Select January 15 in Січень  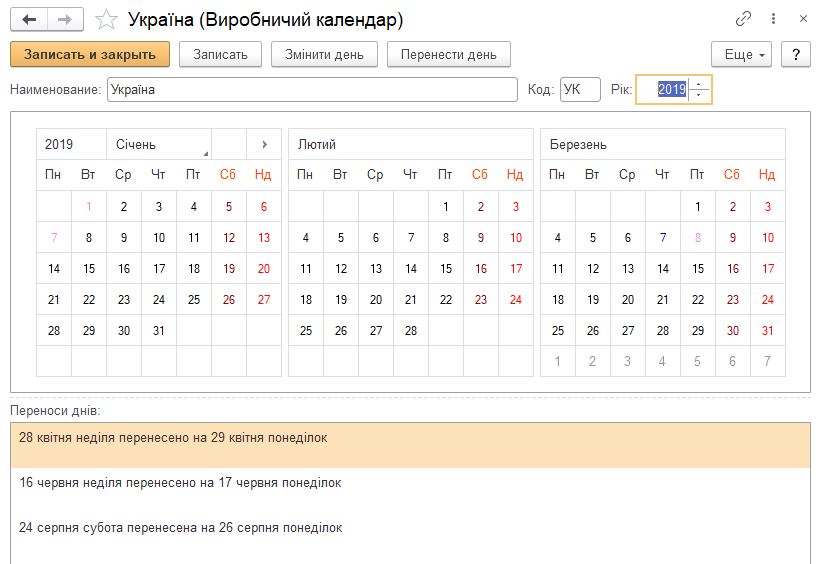(89, 269)
